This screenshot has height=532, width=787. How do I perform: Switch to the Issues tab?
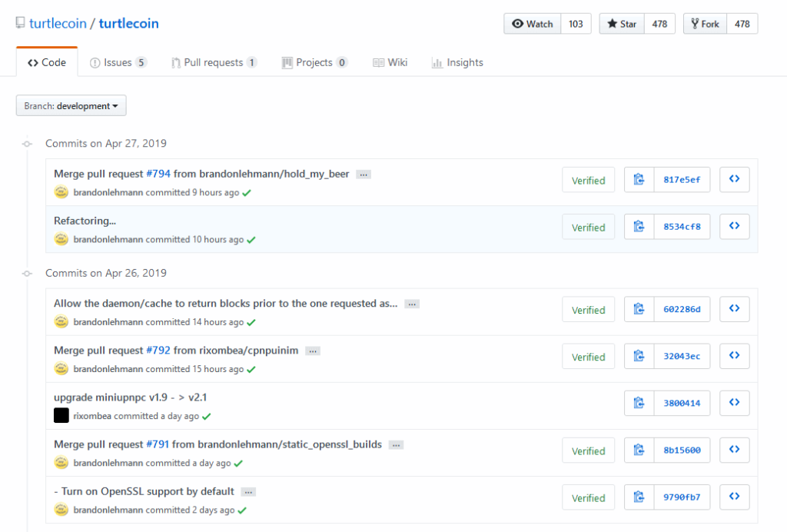click(x=118, y=62)
